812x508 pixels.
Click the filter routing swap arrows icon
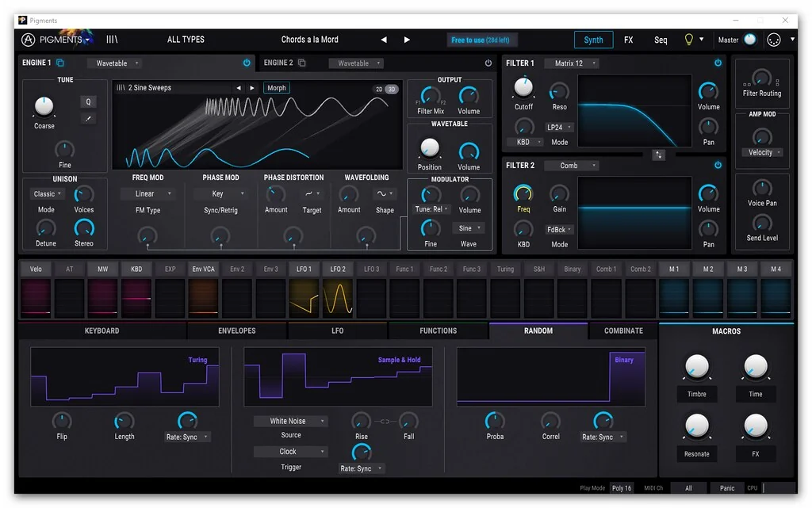[x=659, y=155]
